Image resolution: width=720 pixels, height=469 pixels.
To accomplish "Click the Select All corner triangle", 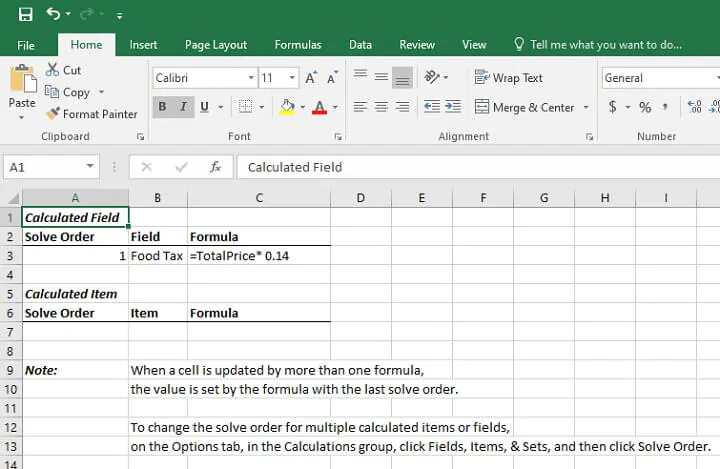I will pos(13,198).
